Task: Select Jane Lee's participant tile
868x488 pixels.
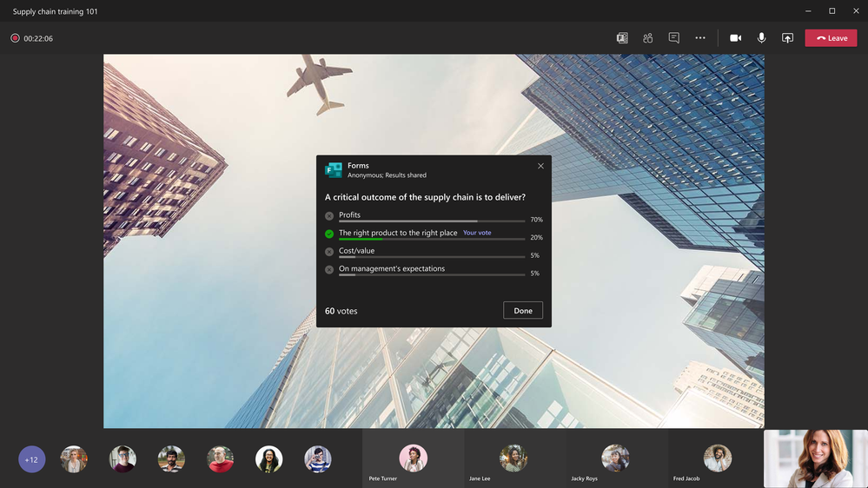Action: pyautogui.click(x=515, y=458)
